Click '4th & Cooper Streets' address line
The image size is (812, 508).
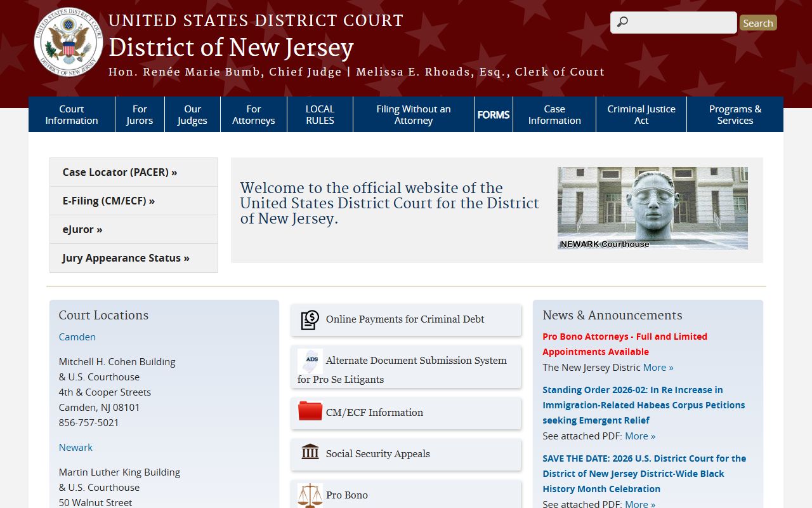(105, 392)
